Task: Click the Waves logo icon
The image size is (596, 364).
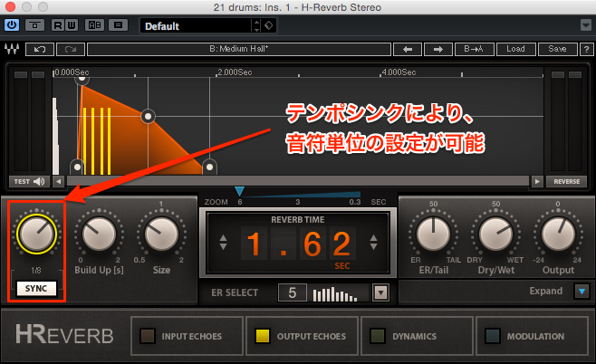Action: tap(12, 50)
